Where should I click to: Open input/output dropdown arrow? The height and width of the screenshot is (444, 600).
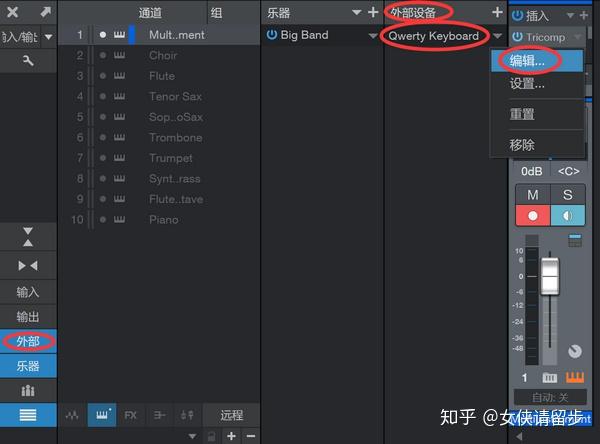(x=49, y=37)
